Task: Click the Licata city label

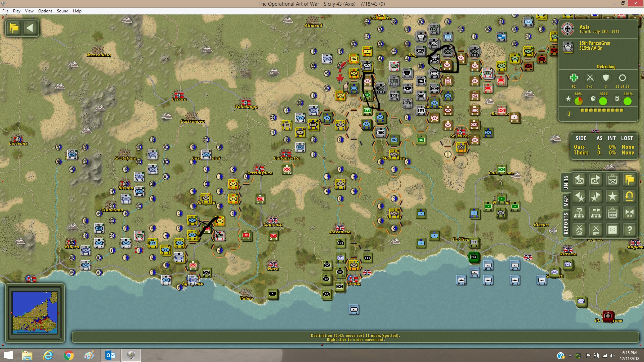Action: [x=354, y=284]
